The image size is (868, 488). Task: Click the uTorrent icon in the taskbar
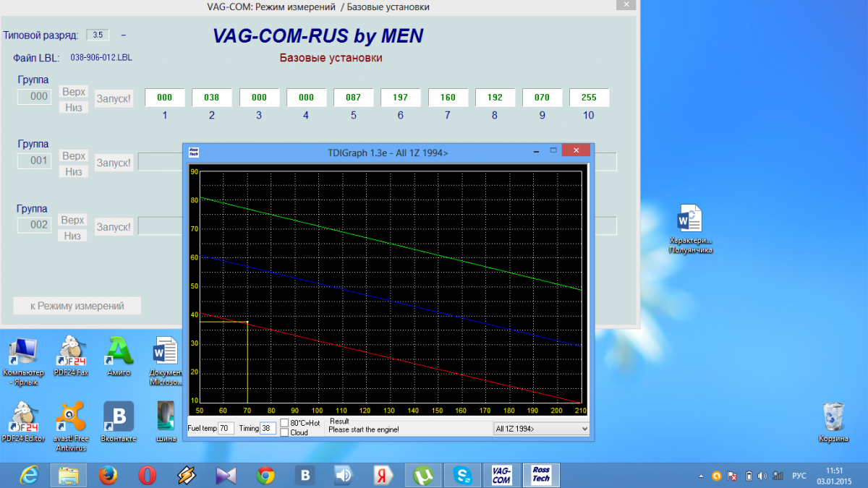point(422,475)
